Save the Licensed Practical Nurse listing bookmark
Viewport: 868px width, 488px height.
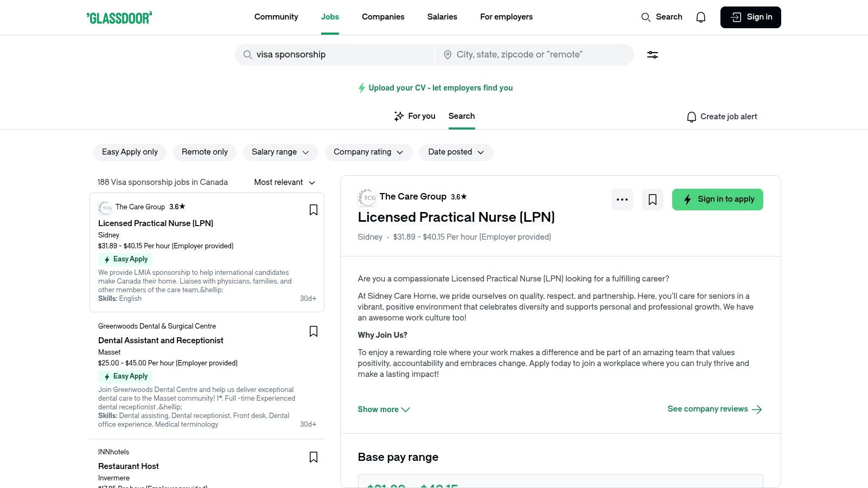(x=314, y=210)
